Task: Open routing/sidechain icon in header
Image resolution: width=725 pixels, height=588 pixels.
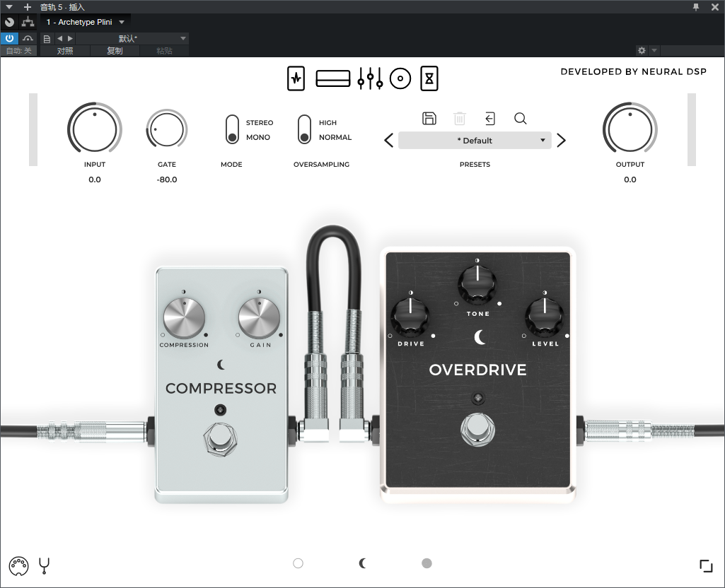Action: (28, 22)
